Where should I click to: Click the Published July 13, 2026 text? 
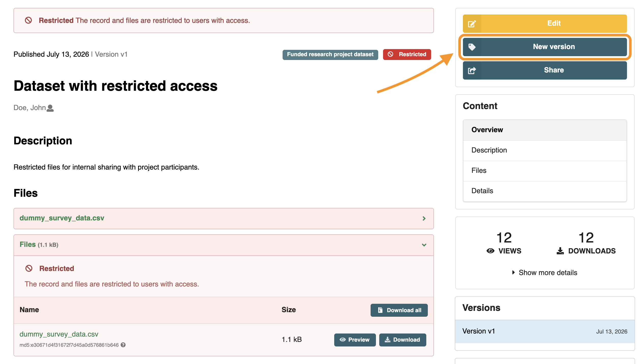tap(51, 54)
